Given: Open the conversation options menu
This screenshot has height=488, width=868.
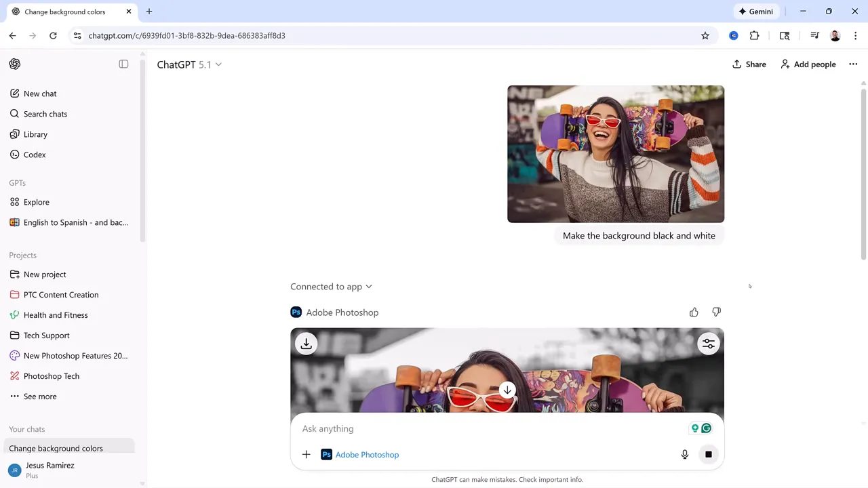Looking at the screenshot, I should [x=853, y=64].
